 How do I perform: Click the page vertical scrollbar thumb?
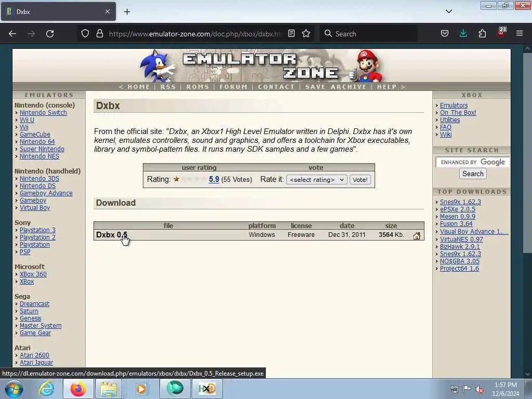coord(527,153)
